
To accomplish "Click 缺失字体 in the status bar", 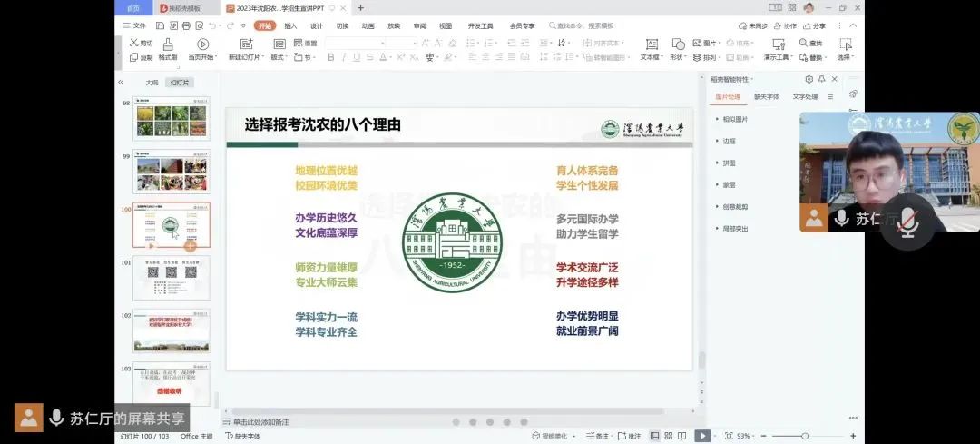I will tap(242, 436).
